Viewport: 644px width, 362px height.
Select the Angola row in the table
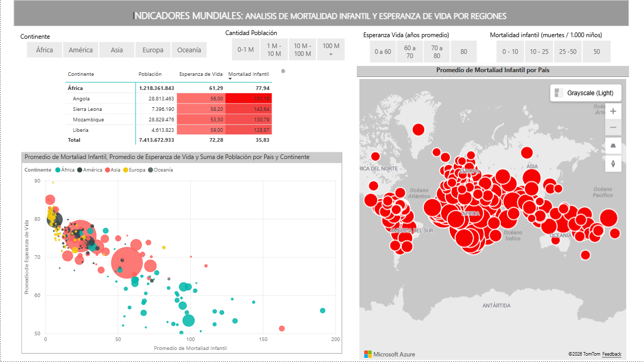click(81, 99)
